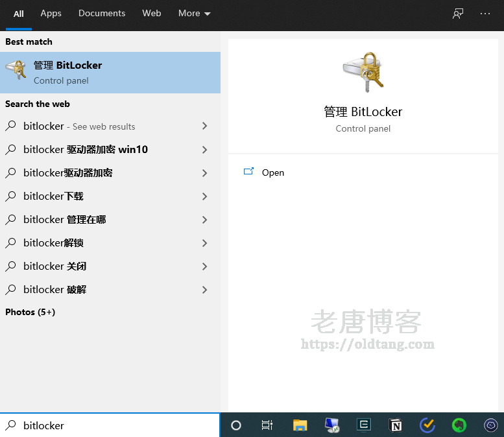
Task: Switch to the Documents tab
Action: (102, 14)
